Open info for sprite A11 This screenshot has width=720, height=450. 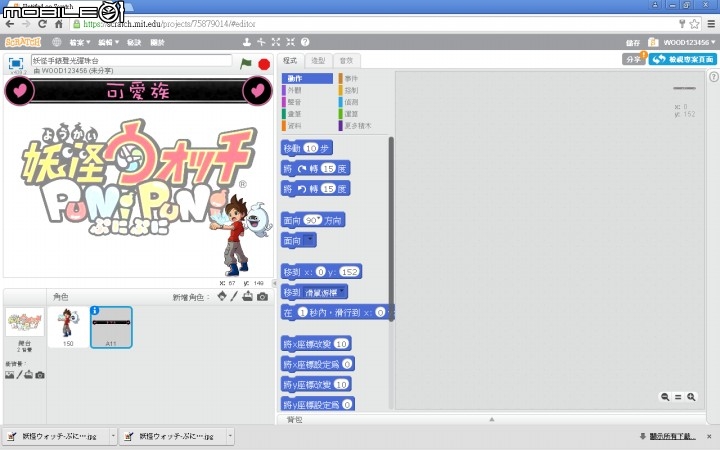click(95, 311)
